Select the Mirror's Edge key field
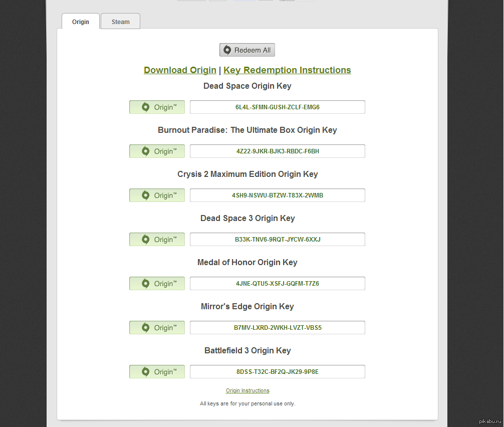Image resolution: width=504 pixels, height=427 pixels. click(x=277, y=328)
